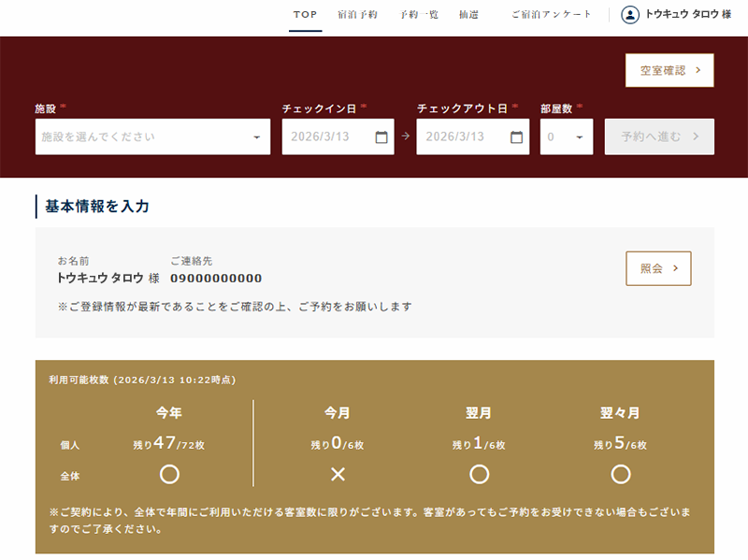Screen dimensions: 748x560
Task: Click the X mark under 今月
Action: (x=338, y=474)
